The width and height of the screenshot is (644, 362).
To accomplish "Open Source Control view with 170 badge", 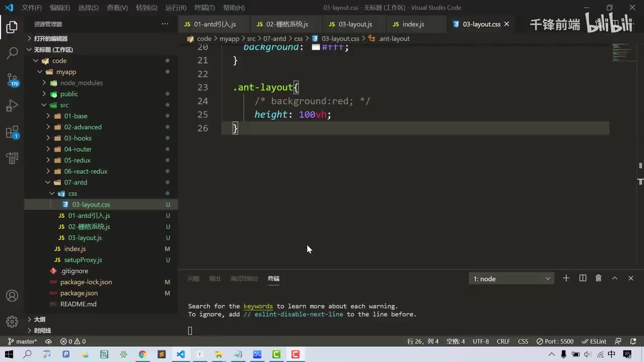I will pyautogui.click(x=12, y=79).
